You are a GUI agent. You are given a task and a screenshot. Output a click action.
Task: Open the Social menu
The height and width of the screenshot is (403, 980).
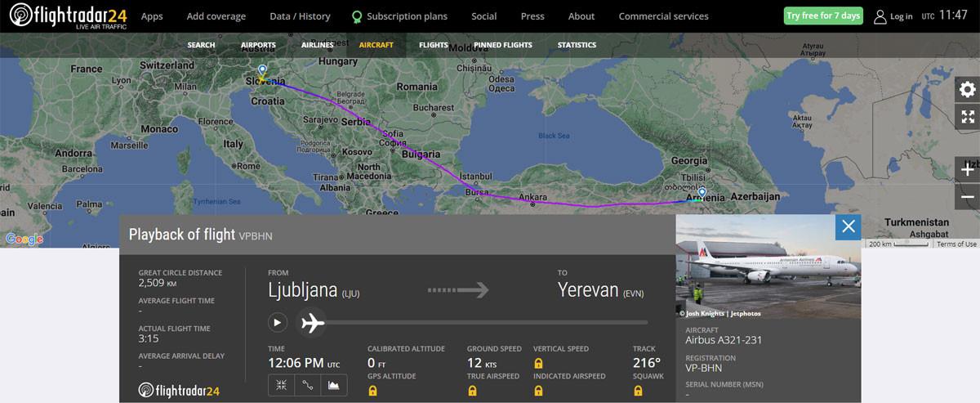click(483, 16)
